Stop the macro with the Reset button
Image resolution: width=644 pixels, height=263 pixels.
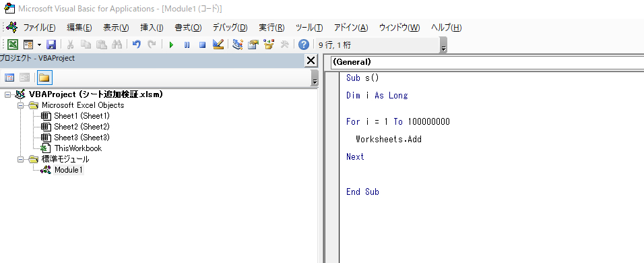coord(202,45)
